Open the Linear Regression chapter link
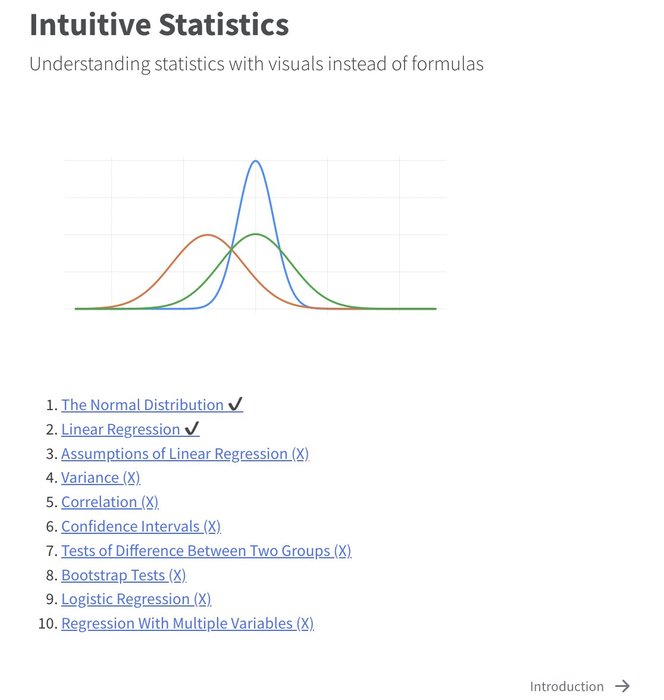This screenshot has height=700, width=664. click(120, 429)
